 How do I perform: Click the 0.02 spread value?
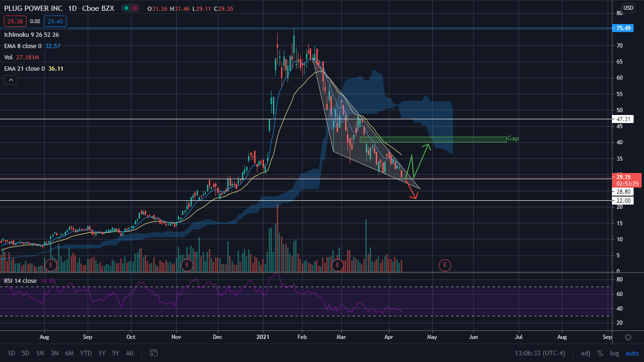[x=35, y=21]
